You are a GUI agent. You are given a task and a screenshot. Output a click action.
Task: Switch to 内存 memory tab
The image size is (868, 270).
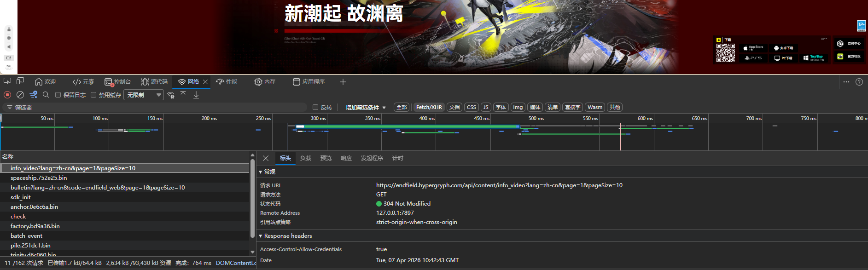[265, 82]
